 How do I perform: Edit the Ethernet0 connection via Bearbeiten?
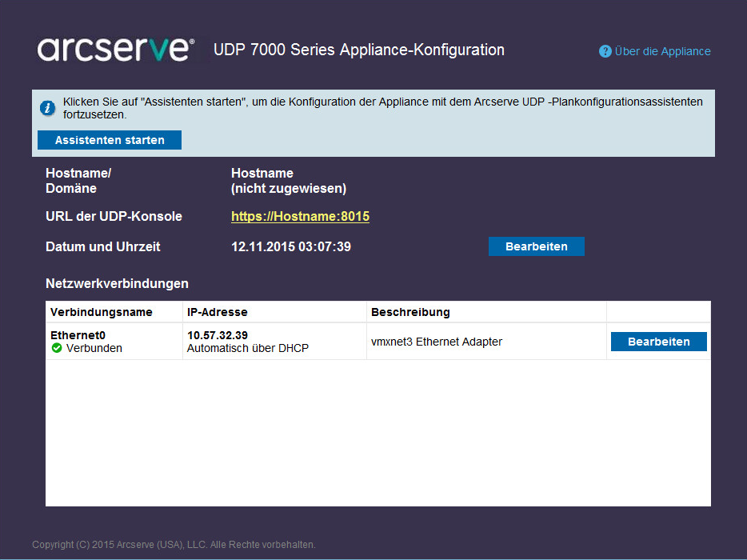[x=659, y=342]
